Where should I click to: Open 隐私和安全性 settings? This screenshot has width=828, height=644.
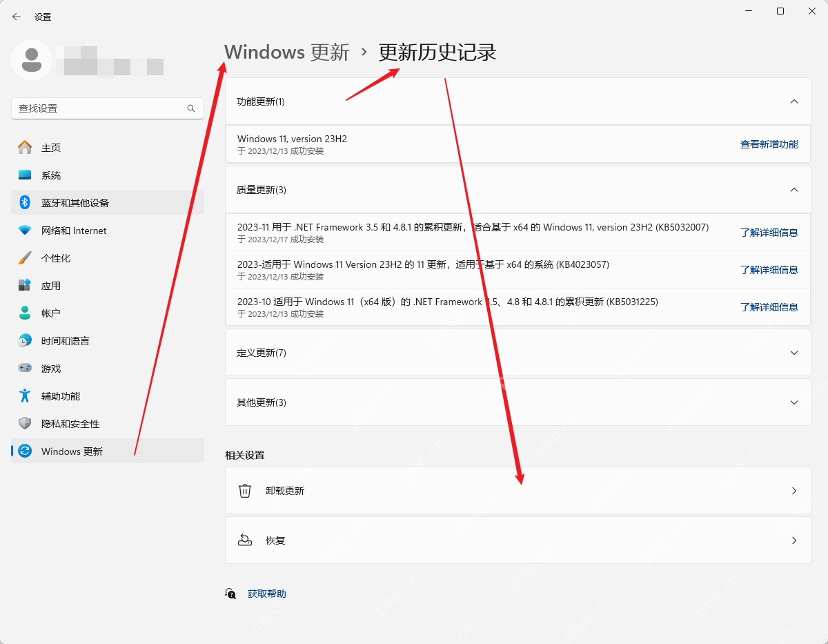pos(108,423)
